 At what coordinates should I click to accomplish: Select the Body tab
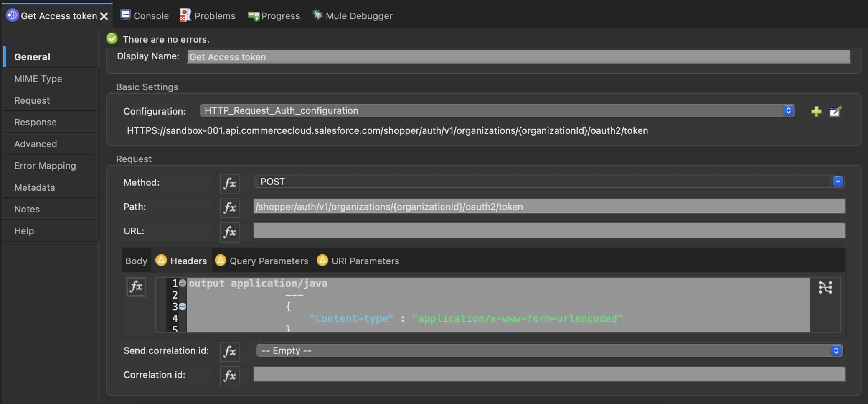tap(136, 261)
